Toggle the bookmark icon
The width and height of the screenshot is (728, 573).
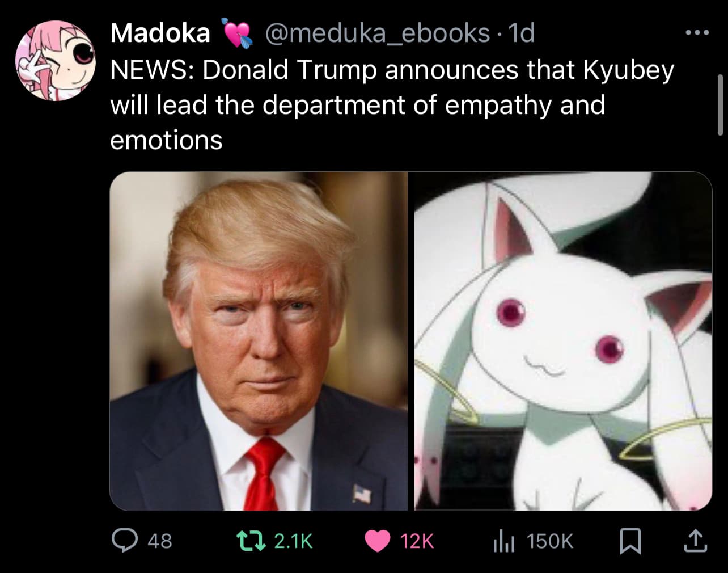630,541
